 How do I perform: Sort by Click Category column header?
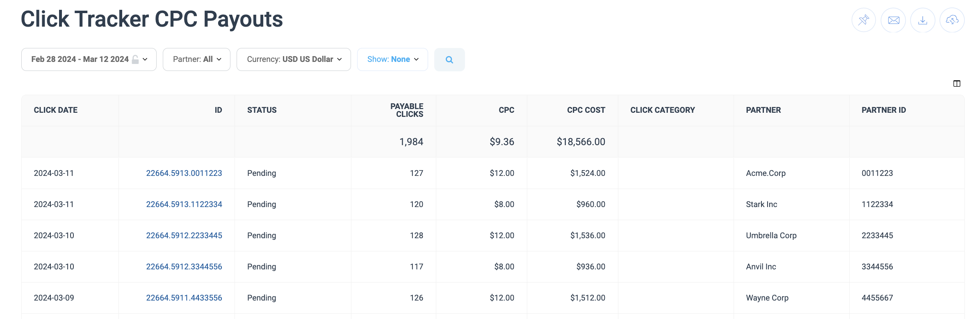pos(663,110)
